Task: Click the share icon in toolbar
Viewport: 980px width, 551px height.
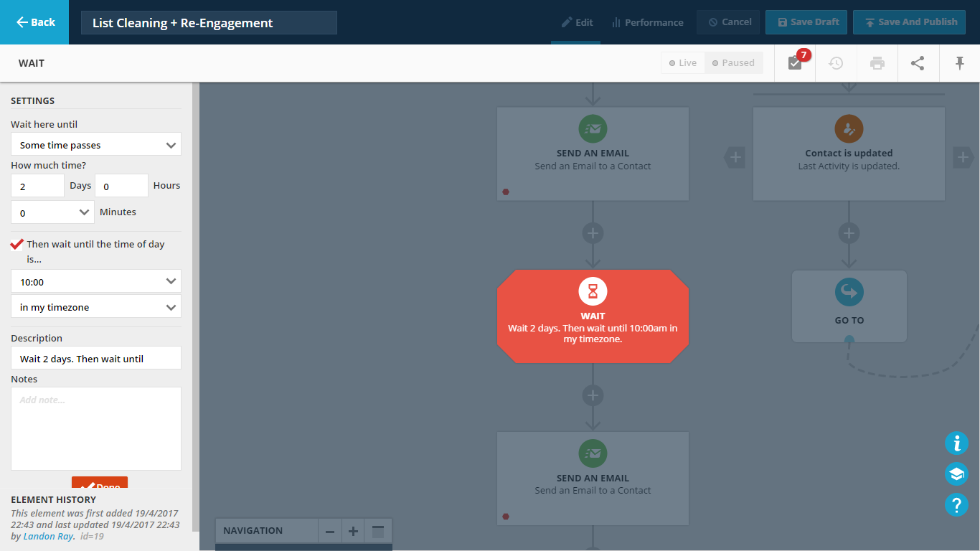Action: 918,63
